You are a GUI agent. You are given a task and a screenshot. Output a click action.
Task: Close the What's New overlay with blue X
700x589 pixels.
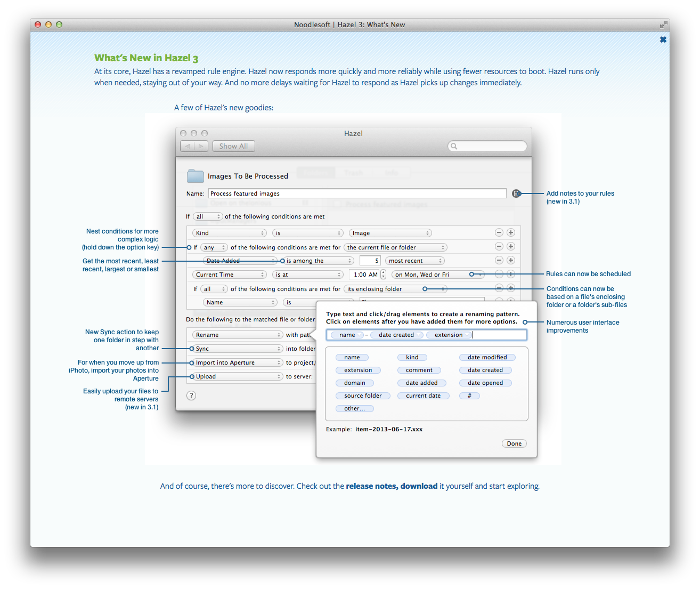coord(663,40)
